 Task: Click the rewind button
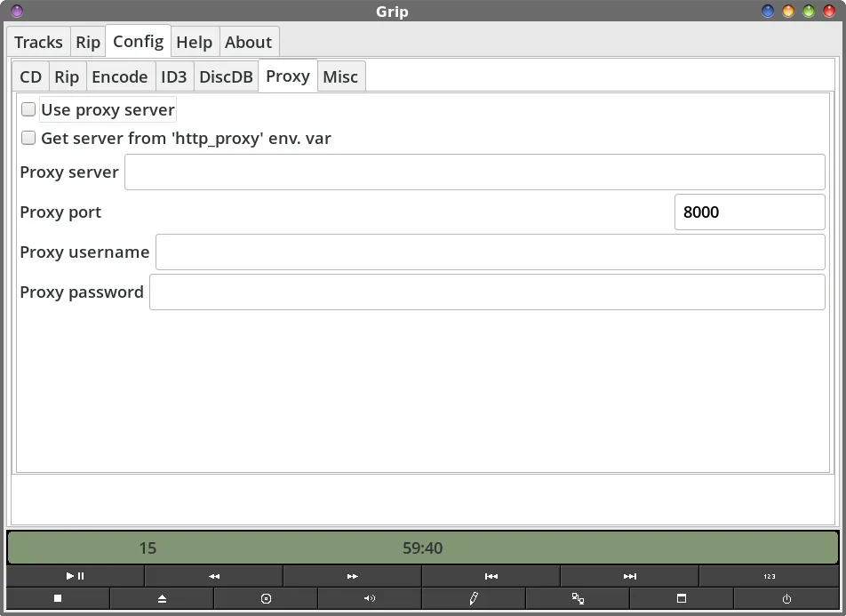pos(213,576)
